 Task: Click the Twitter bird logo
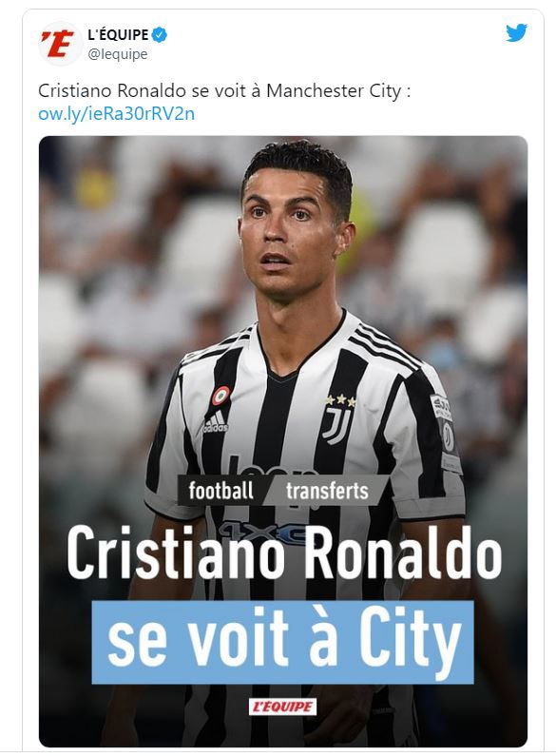pyautogui.click(x=516, y=32)
